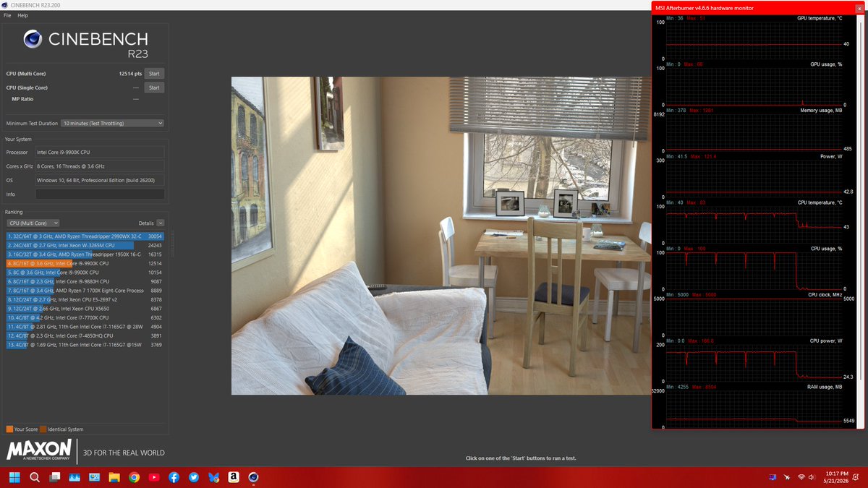The width and height of the screenshot is (868, 488).
Task: Open Google Chrome from the taskbar
Action: point(134,477)
